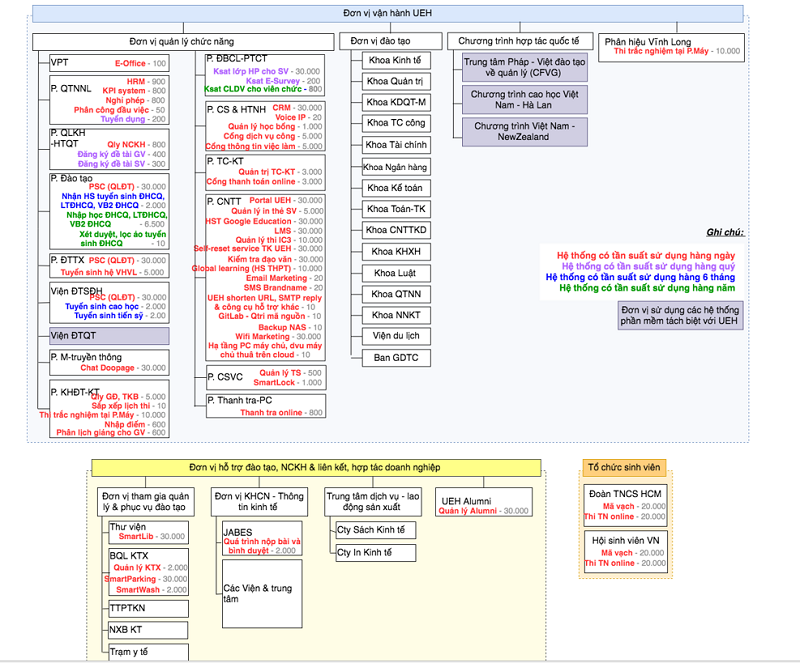Select legend line for 'hàng 6 tháng' usage

(x=640, y=277)
